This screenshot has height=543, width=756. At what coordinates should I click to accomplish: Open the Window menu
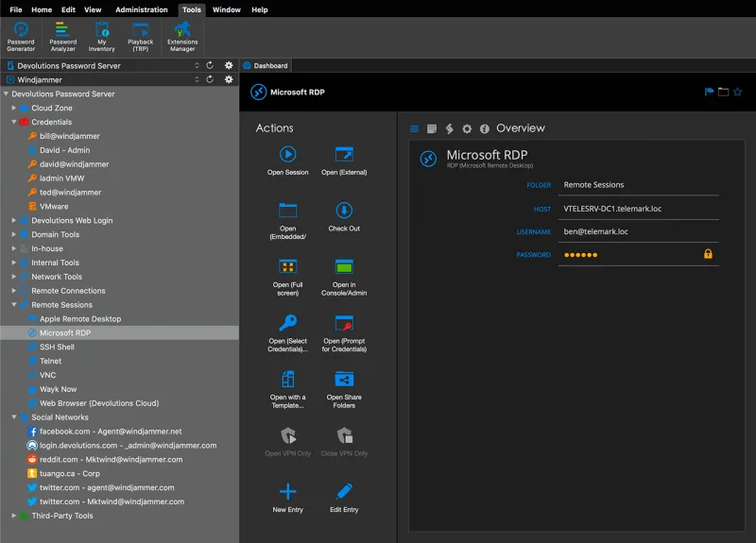(x=226, y=9)
